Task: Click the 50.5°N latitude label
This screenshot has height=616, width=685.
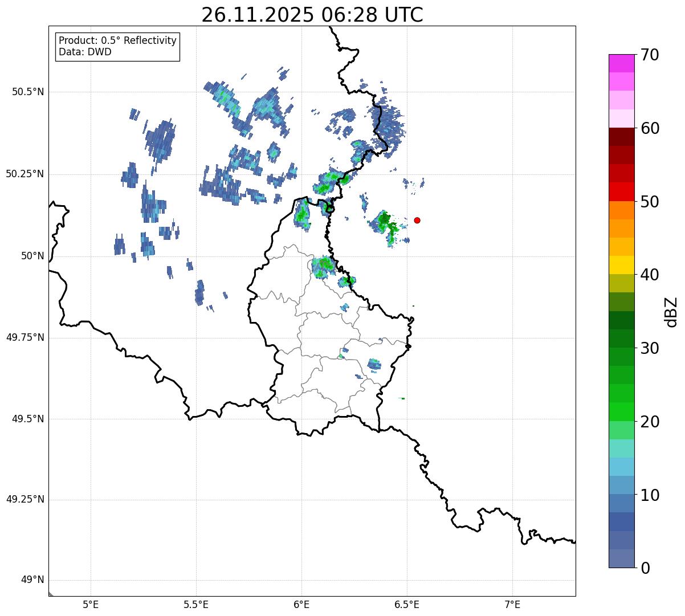Action: tap(28, 92)
